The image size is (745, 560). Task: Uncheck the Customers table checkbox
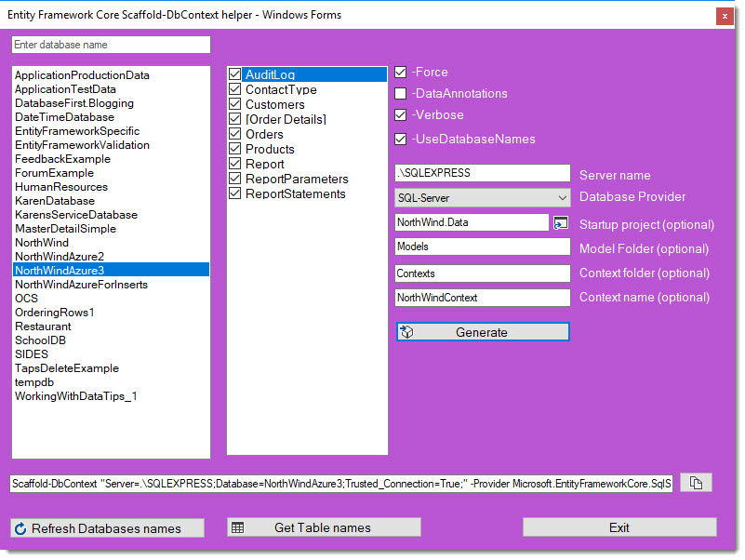[x=234, y=103]
